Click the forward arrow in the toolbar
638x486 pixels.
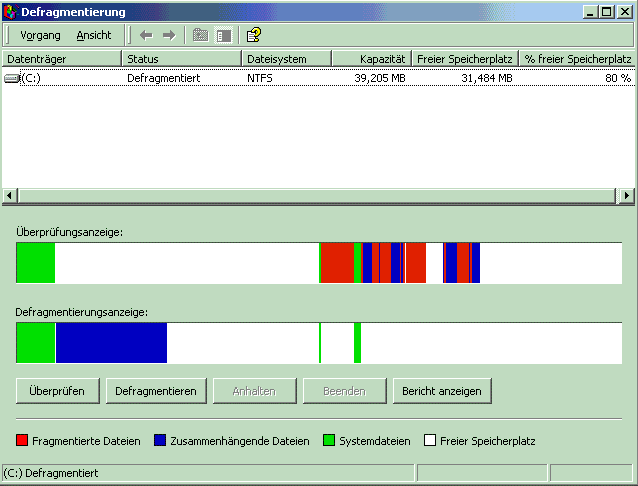point(169,35)
